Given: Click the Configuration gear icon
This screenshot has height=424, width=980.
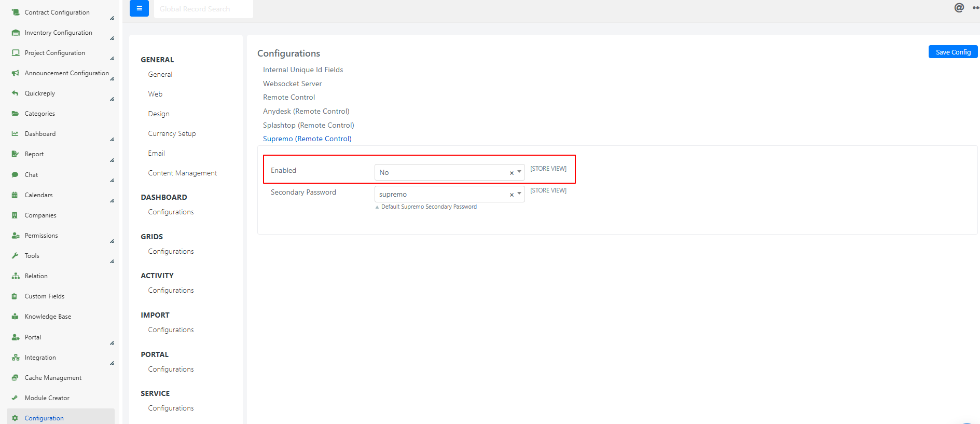Looking at the screenshot, I should [x=15, y=418].
